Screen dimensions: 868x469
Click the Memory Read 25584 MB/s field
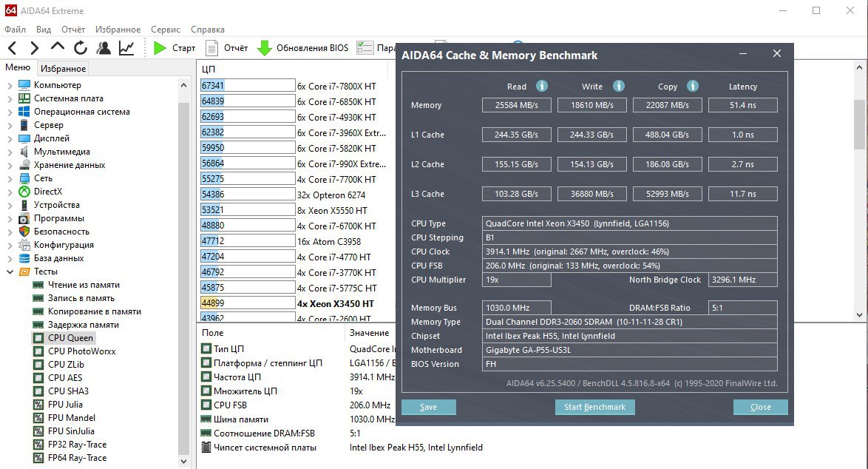click(x=517, y=105)
